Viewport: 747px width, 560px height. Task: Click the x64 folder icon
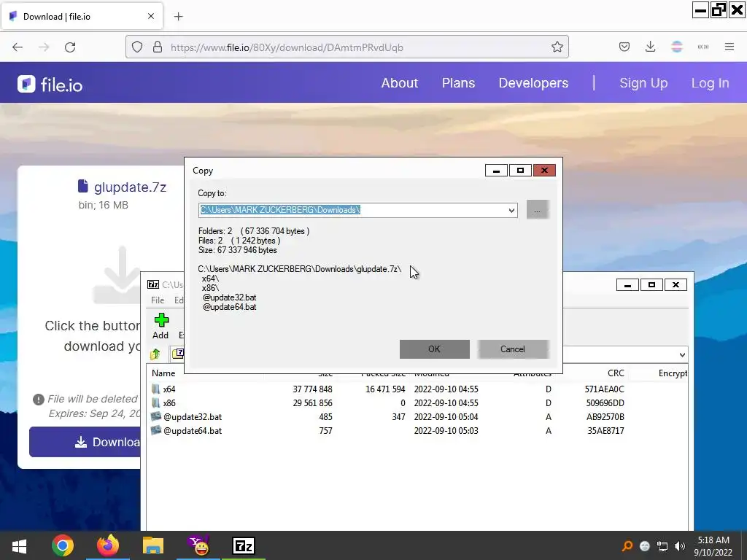[x=156, y=389]
